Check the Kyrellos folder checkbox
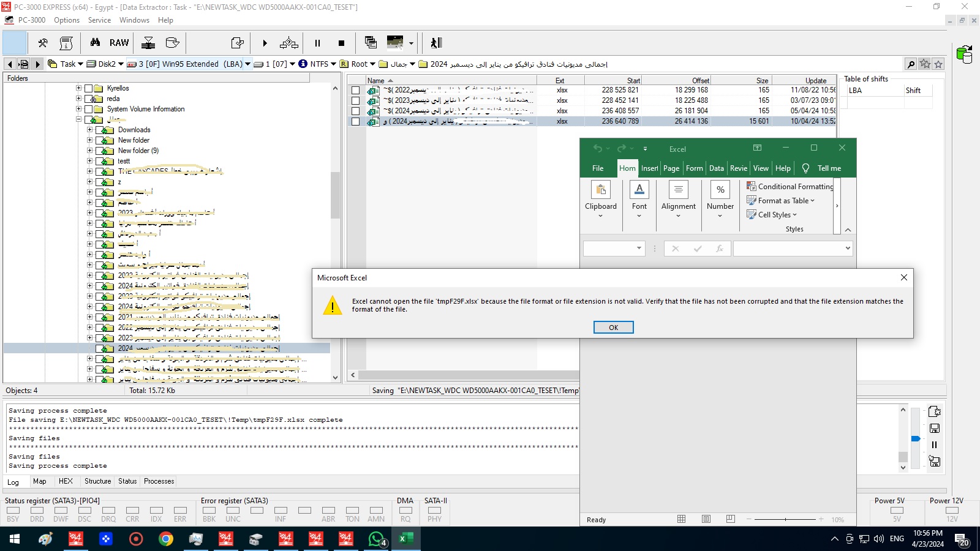Viewport: 980px width, 551px height. click(88, 88)
